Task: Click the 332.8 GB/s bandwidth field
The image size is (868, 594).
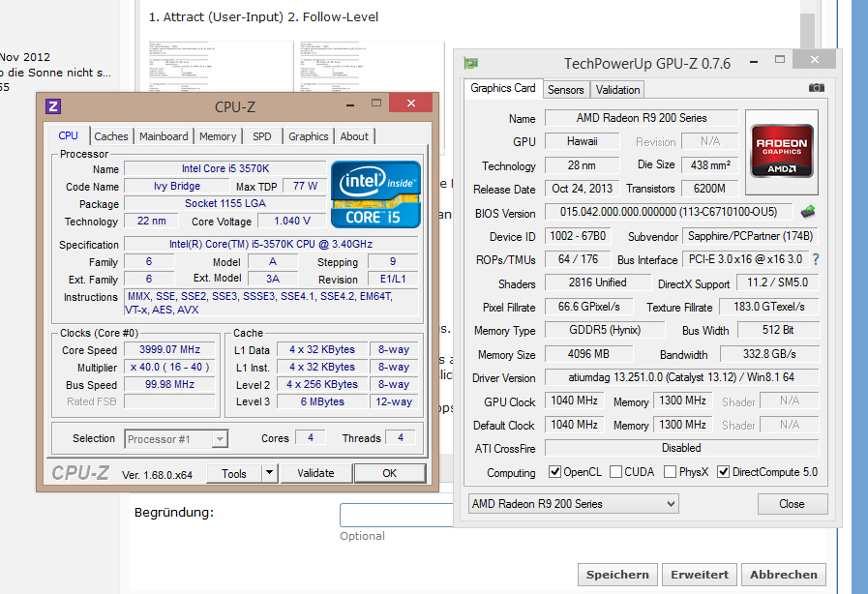Action: click(769, 354)
